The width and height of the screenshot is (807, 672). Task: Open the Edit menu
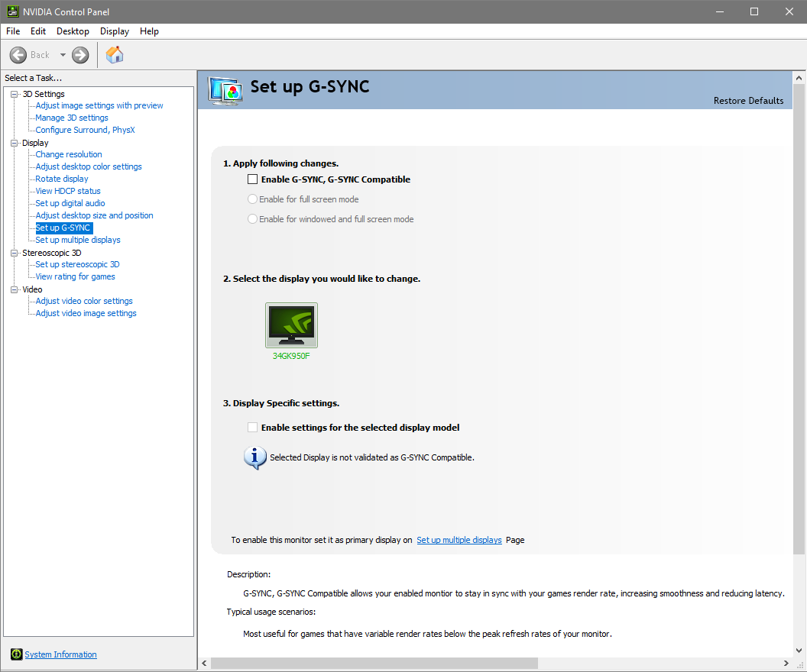tap(38, 31)
